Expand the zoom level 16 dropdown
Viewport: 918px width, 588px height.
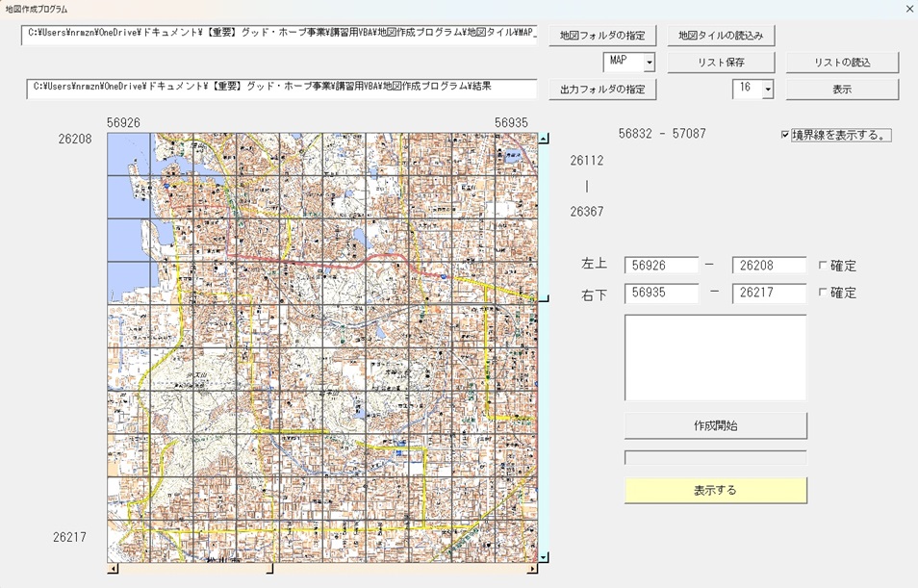[767, 89]
